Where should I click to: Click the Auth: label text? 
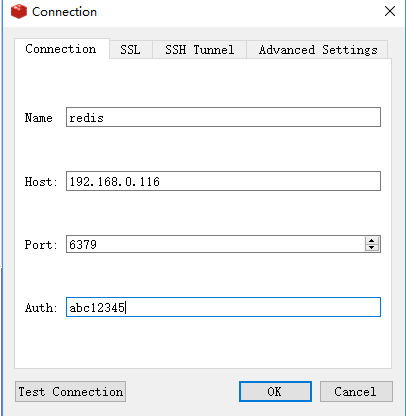click(41, 308)
